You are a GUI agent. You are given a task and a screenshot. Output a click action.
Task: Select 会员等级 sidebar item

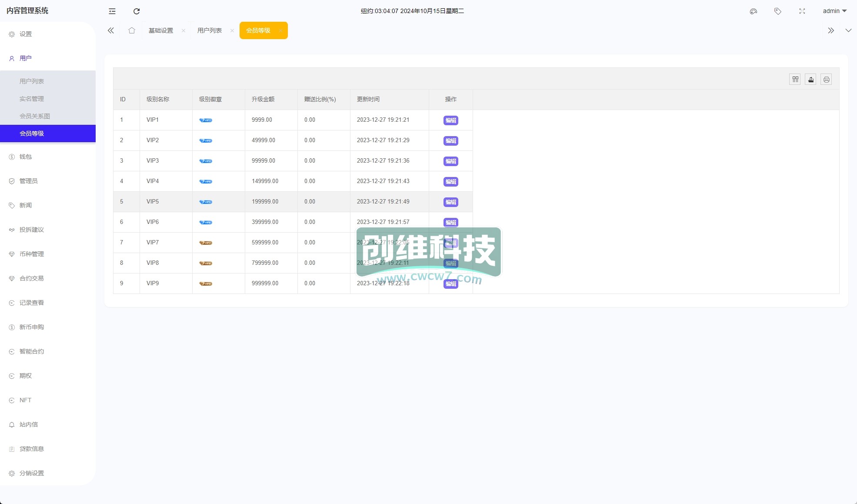48,134
